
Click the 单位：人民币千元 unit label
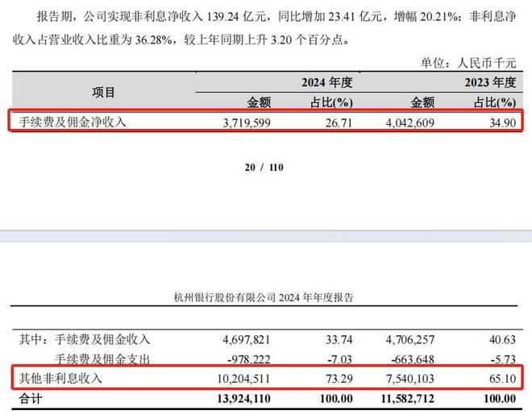[468, 63]
